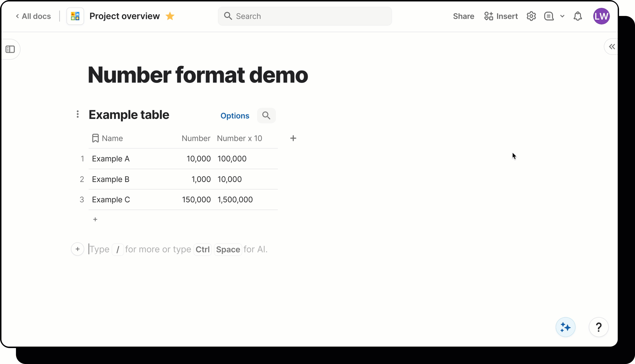Click the 150,000 cell
Screen dimensions: 635x364
click(x=196, y=200)
